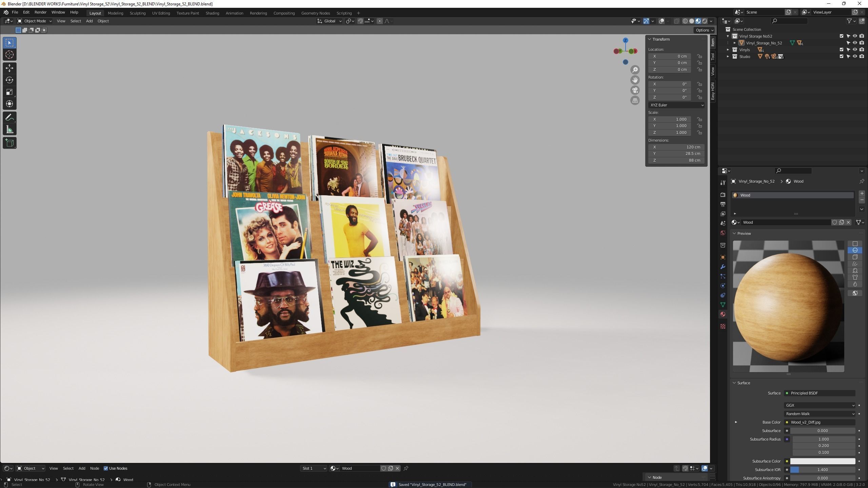
Task: Open the Output properties tab
Action: coord(723,204)
